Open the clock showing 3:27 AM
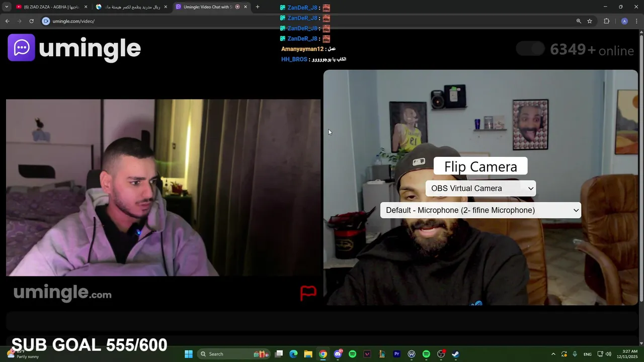 pyautogui.click(x=630, y=354)
